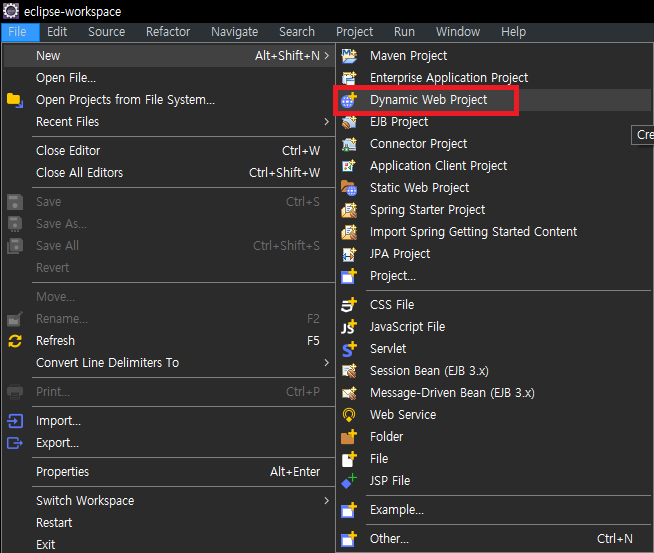Image resolution: width=654 pixels, height=553 pixels.
Task: Expand the New submenu arrow
Action: click(327, 55)
